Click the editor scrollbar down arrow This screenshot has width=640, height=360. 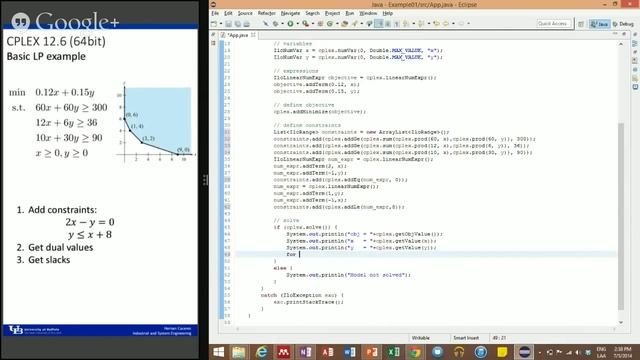[x=621, y=322]
